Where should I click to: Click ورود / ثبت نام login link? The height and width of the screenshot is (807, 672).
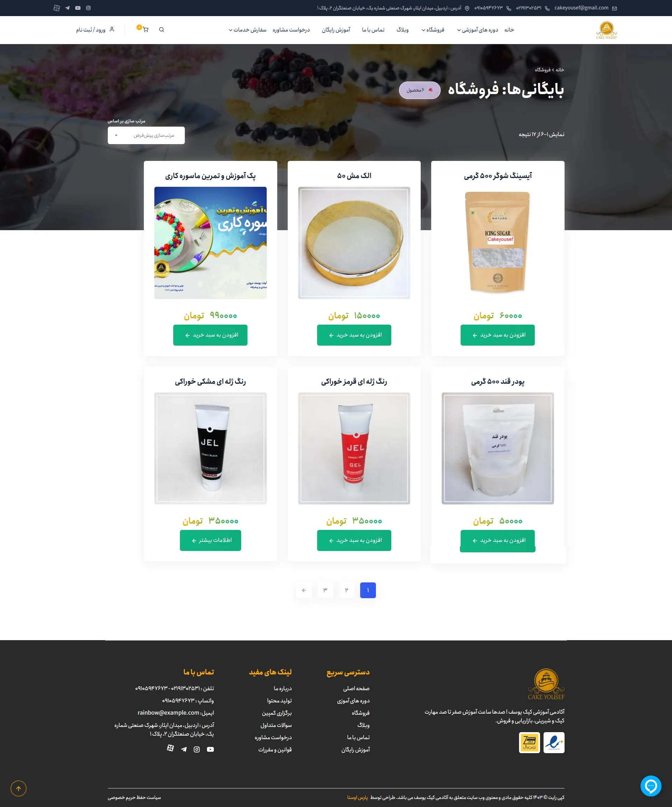pyautogui.click(x=95, y=30)
